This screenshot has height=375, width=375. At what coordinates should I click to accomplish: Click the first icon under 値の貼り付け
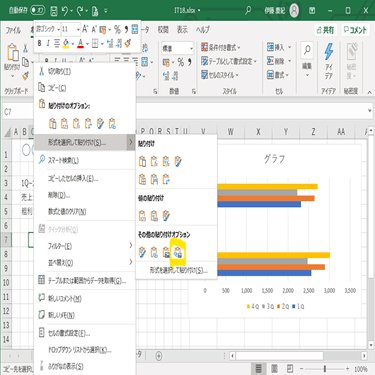(x=142, y=216)
